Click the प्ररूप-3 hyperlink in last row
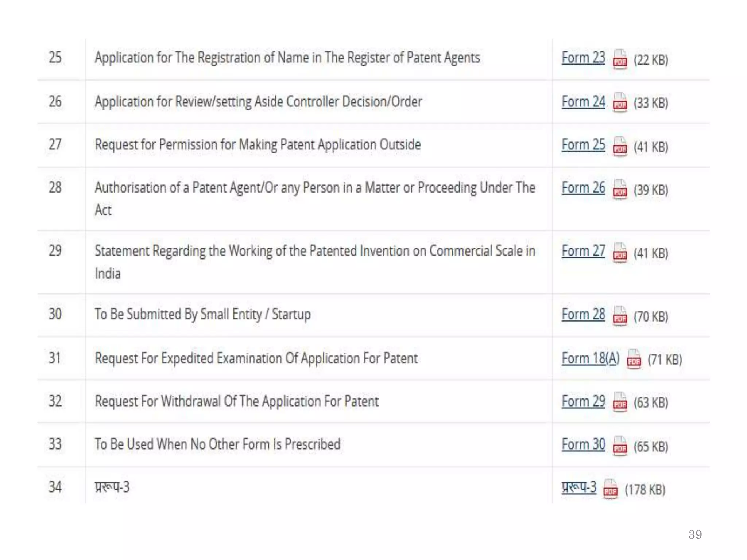Image resolution: width=747 pixels, height=560 pixels. pyautogui.click(x=579, y=487)
